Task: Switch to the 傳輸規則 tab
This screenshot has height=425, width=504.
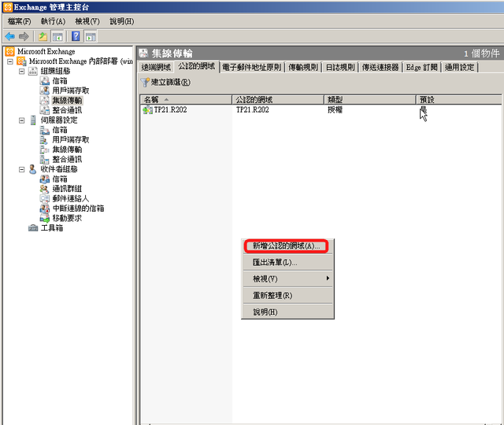Action: tap(303, 68)
